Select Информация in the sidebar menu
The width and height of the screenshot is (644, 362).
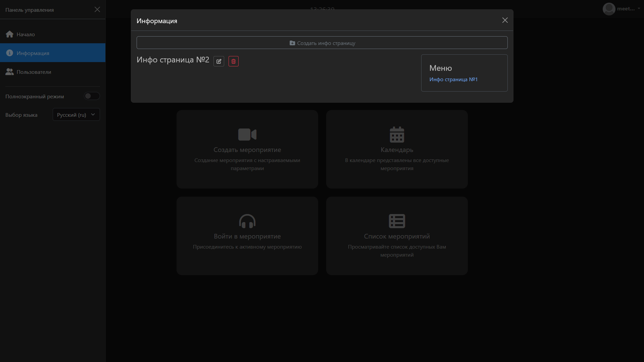click(33, 53)
